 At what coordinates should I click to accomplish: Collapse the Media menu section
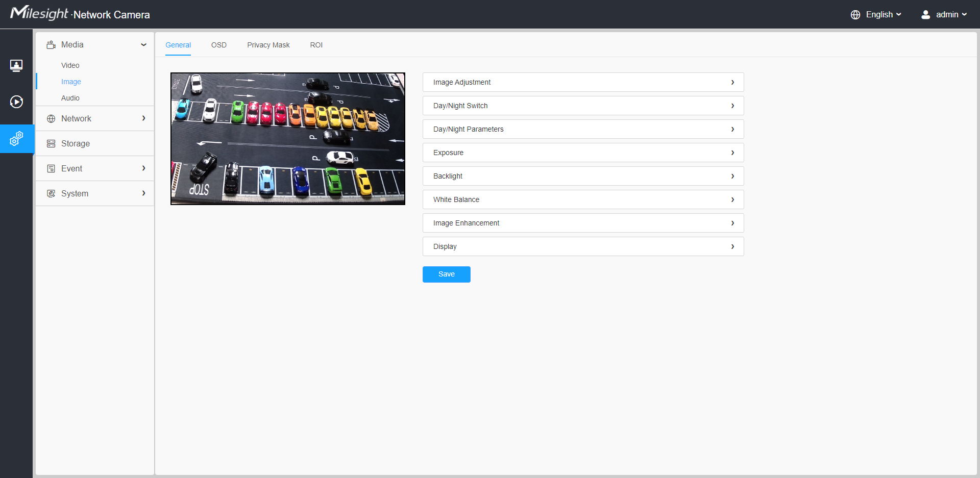143,45
